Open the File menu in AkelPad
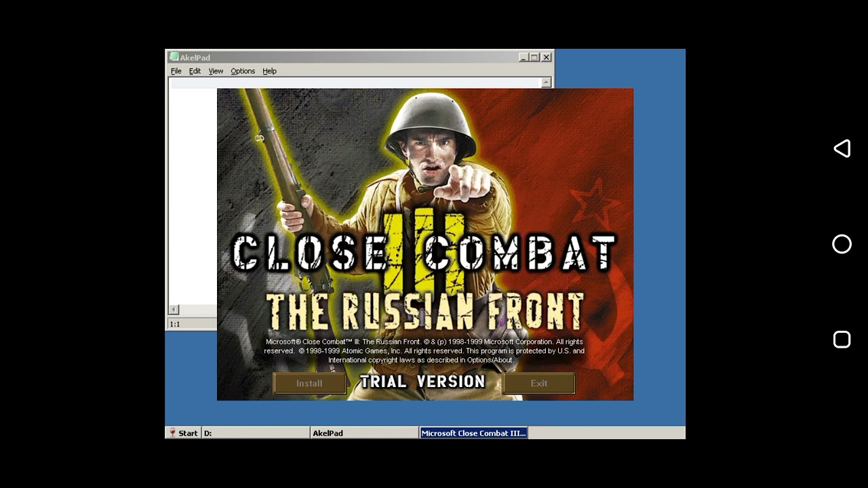Image resolution: width=868 pixels, height=488 pixels. [x=176, y=71]
